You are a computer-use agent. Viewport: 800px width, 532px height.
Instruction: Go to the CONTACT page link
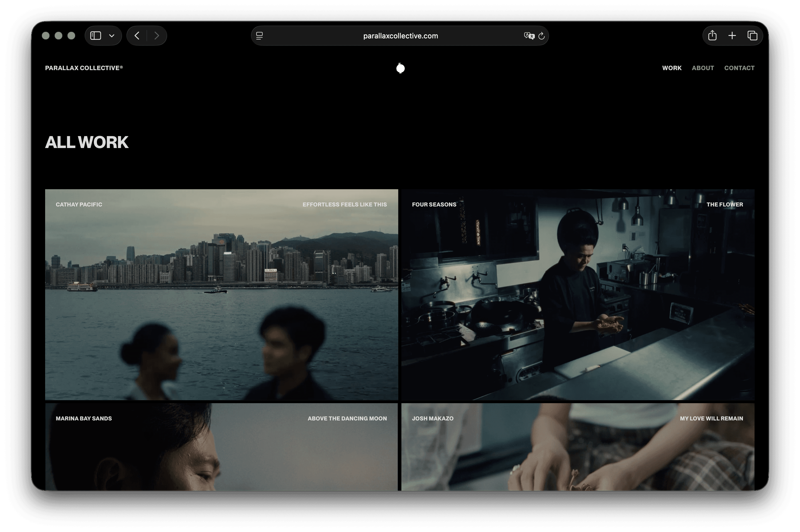coord(739,68)
